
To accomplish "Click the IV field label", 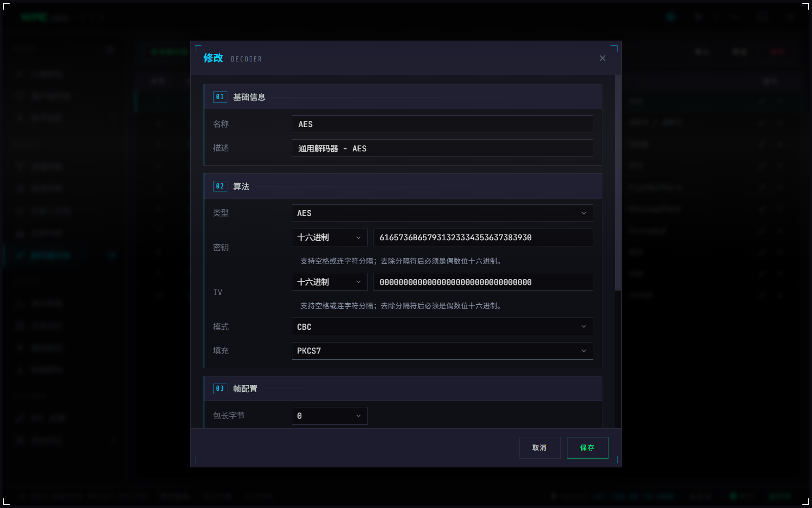I will click(x=218, y=292).
